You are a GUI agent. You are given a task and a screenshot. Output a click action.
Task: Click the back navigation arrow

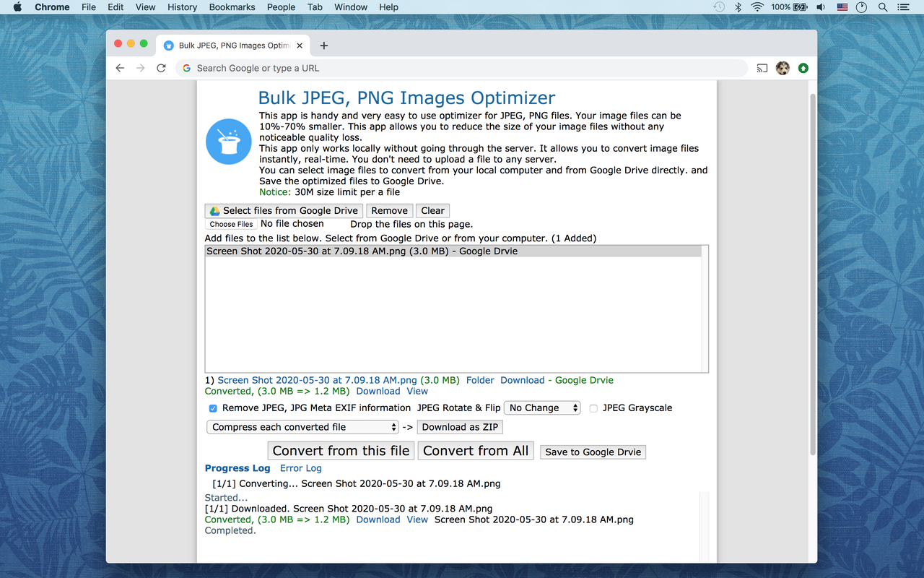(x=120, y=68)
